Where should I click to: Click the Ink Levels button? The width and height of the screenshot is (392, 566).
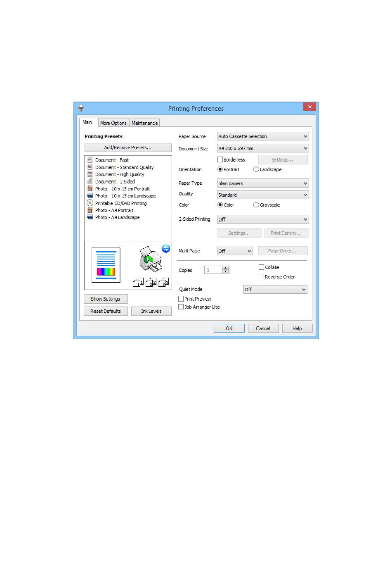pyautogui.click(x=151, y=311)
